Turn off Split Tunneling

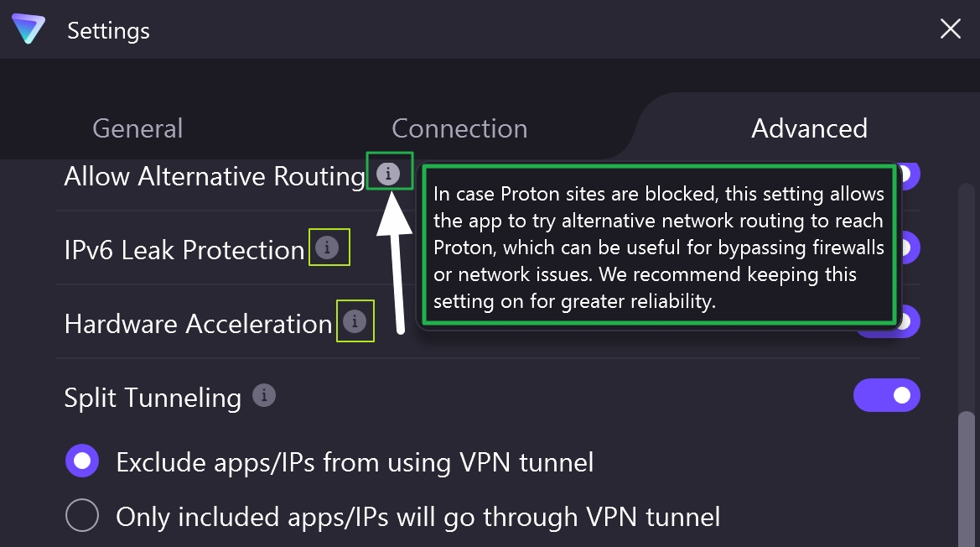(x=887, y=395)
